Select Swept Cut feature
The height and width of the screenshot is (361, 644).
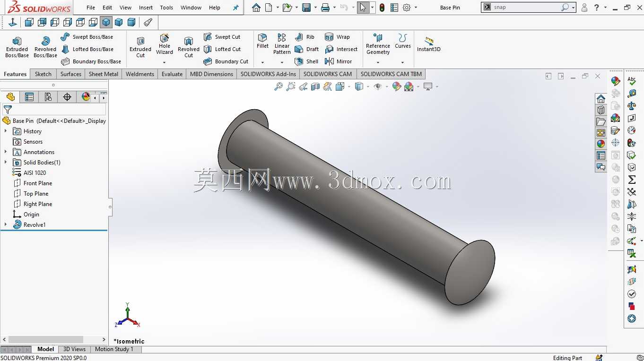[x=222, y=37]
